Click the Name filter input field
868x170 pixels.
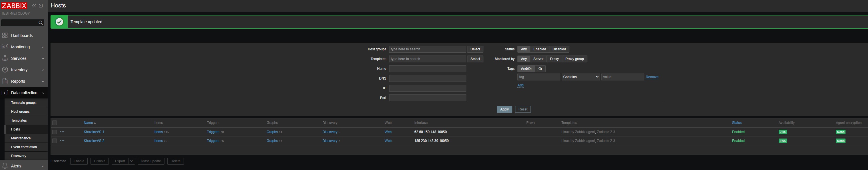click(x=428, y=69)
